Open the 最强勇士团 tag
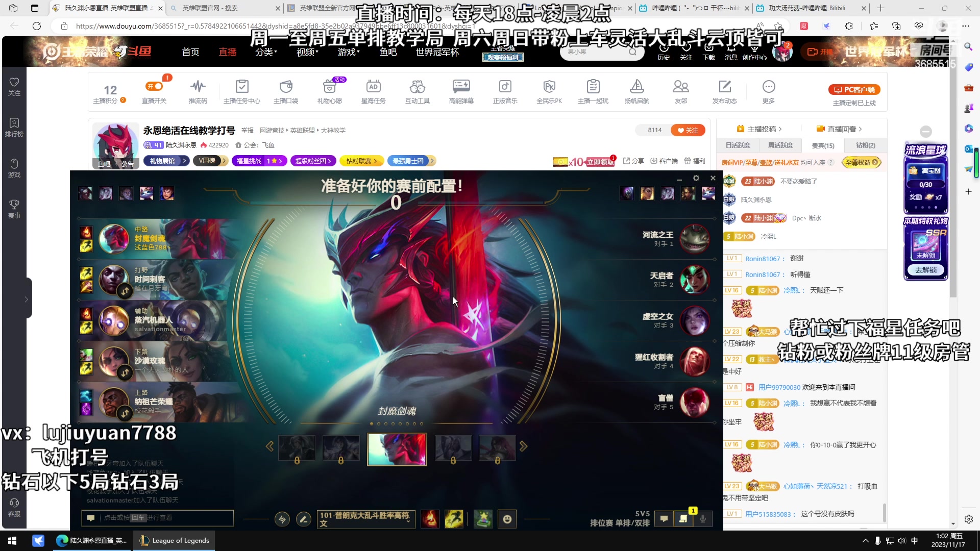 point(411,161)
